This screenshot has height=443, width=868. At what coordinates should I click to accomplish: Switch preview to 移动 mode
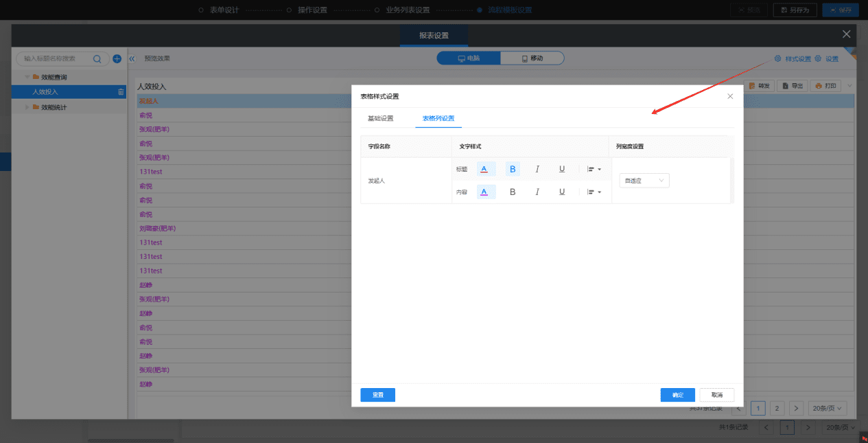coord(532,58)
